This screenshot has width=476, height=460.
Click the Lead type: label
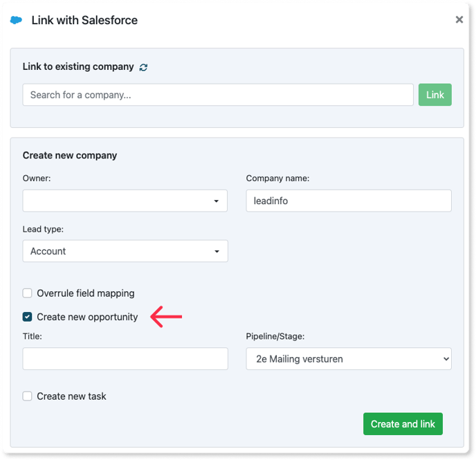point(43,229)
